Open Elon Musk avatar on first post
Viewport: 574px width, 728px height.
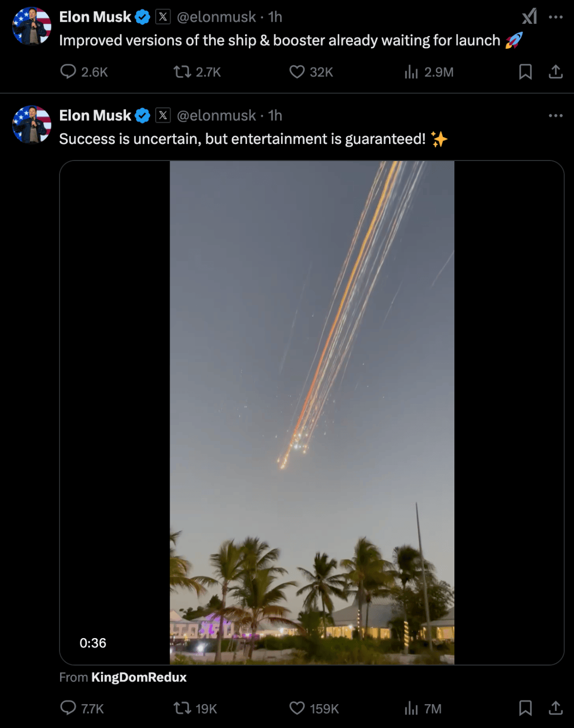click(32, 26)
